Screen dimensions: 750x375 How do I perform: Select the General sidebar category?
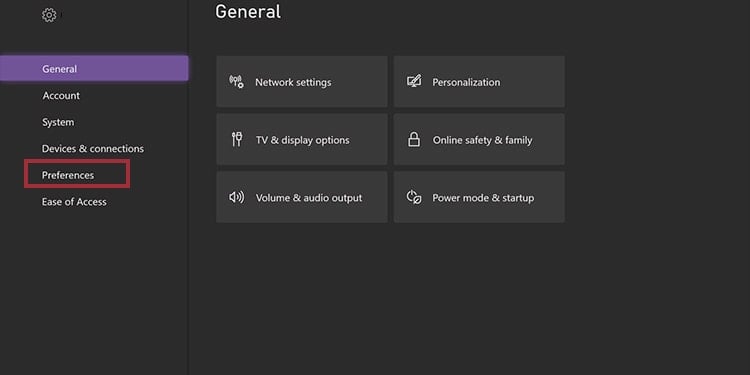[94, 69]
